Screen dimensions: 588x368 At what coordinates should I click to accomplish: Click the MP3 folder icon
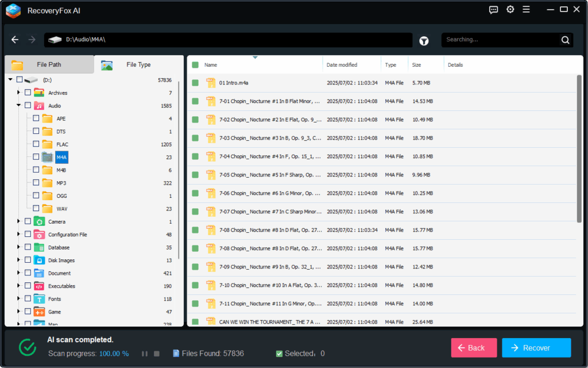pos(47,183)
